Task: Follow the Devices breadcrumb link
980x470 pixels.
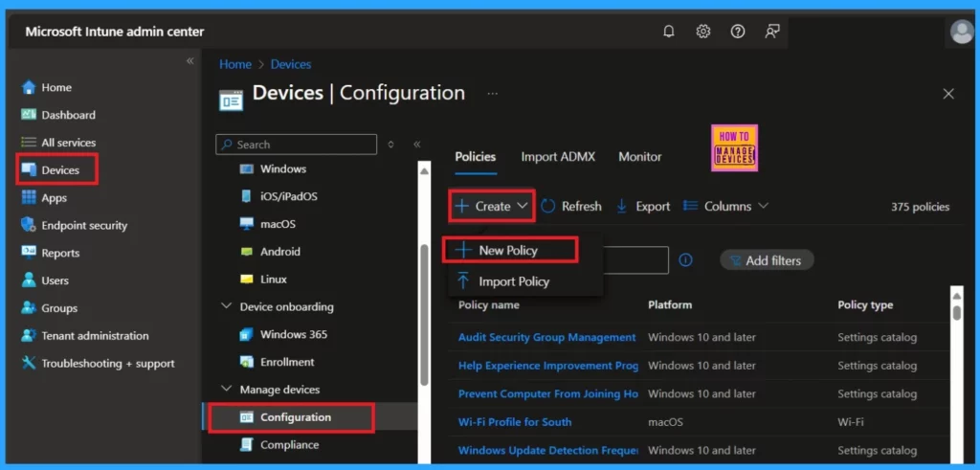Action: pyautogui.click(x=291, y=64)
